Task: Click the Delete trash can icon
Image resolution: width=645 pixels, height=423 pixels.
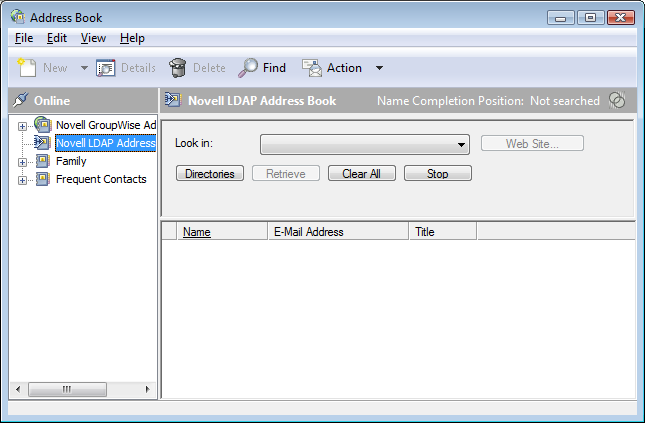Action: tap(178, 68)
